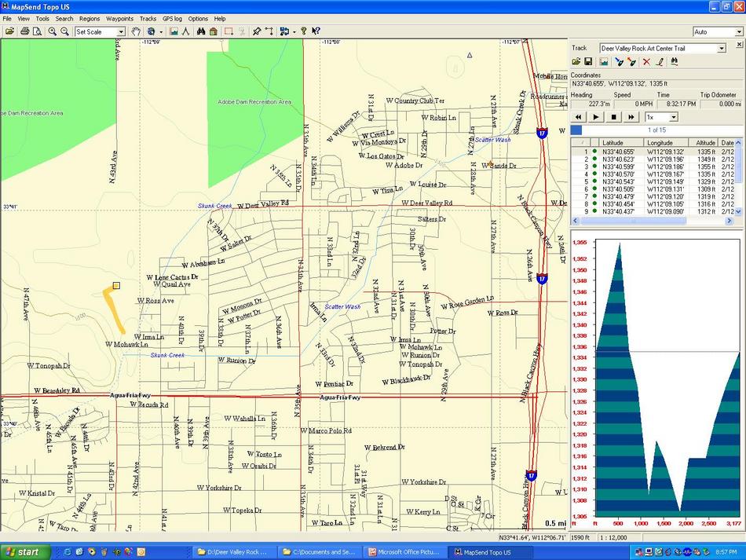Open the File menu

7,19
